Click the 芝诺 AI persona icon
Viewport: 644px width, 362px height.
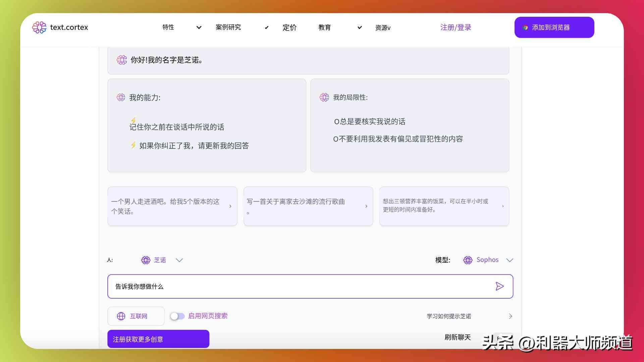[x=146, y=260]
